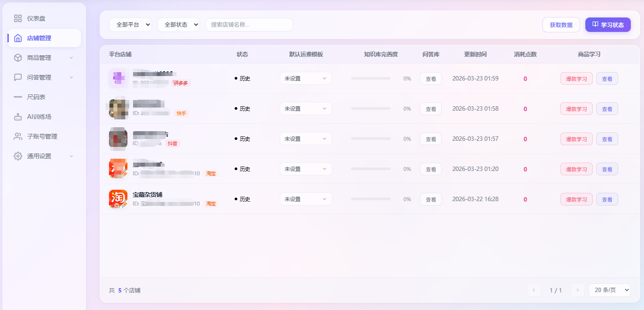Click the 获取数据 button

click(561, 25)
